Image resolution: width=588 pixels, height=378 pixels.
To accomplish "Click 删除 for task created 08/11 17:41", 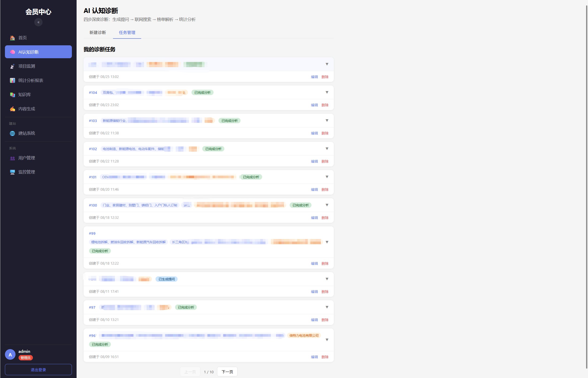I will pyautogui.click(x=325, y=292).
